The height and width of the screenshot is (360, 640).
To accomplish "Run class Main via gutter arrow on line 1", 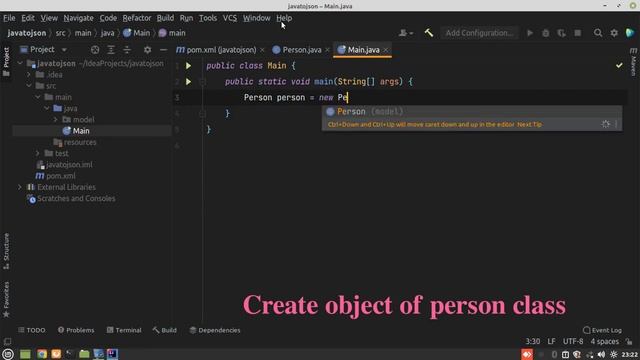I will (188, 65).
